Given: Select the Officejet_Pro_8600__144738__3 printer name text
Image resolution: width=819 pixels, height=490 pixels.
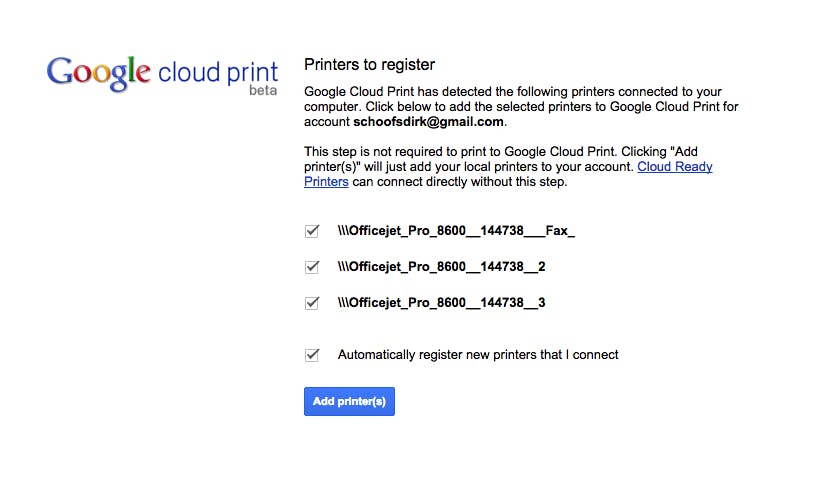Looking at the screenshot, I should 441,302.
